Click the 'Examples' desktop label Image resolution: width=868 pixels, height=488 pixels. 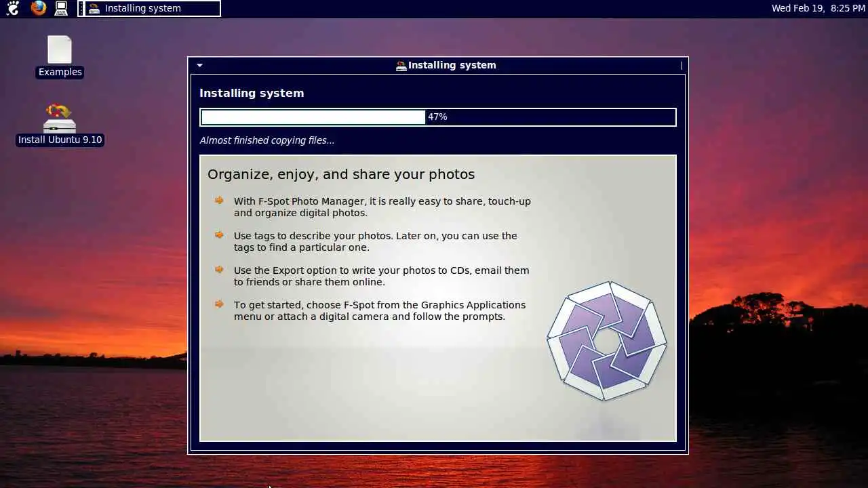point(60,72)
